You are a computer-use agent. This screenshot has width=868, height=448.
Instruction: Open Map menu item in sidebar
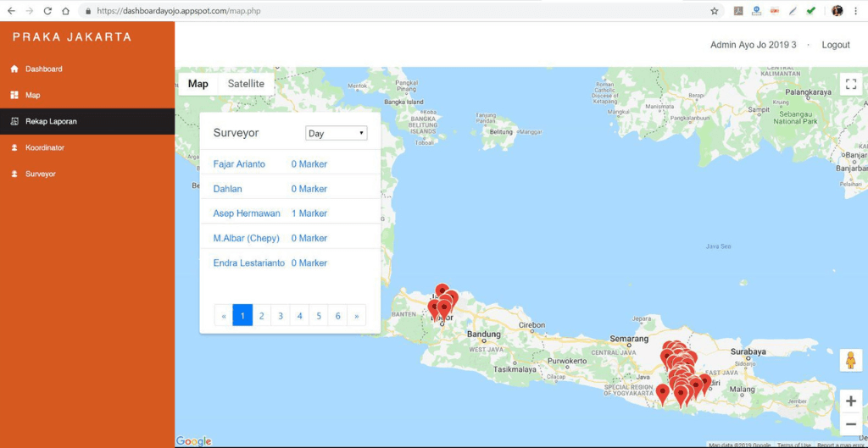33,95
